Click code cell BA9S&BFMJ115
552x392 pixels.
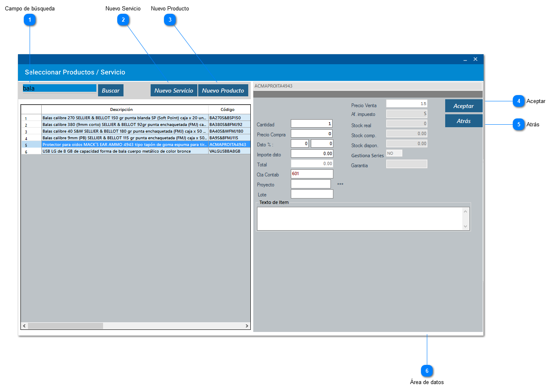(x=229, y=138)
